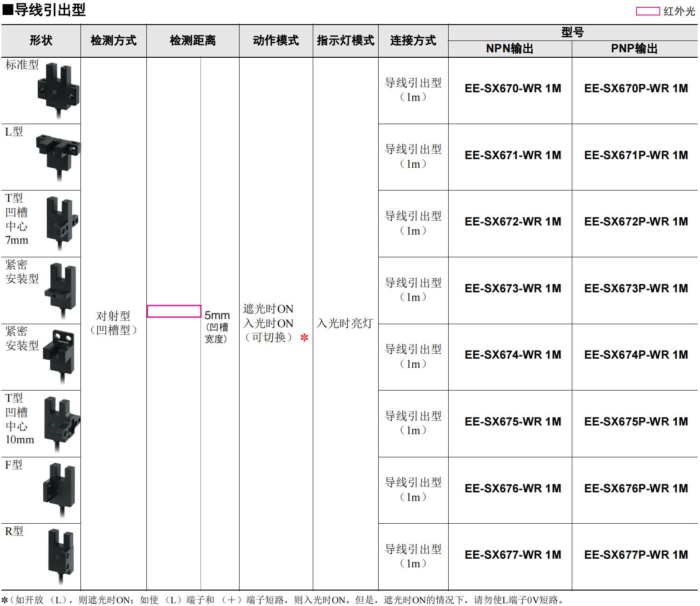Select model EE-SX670-WR 1M

[x=513, y=88]
